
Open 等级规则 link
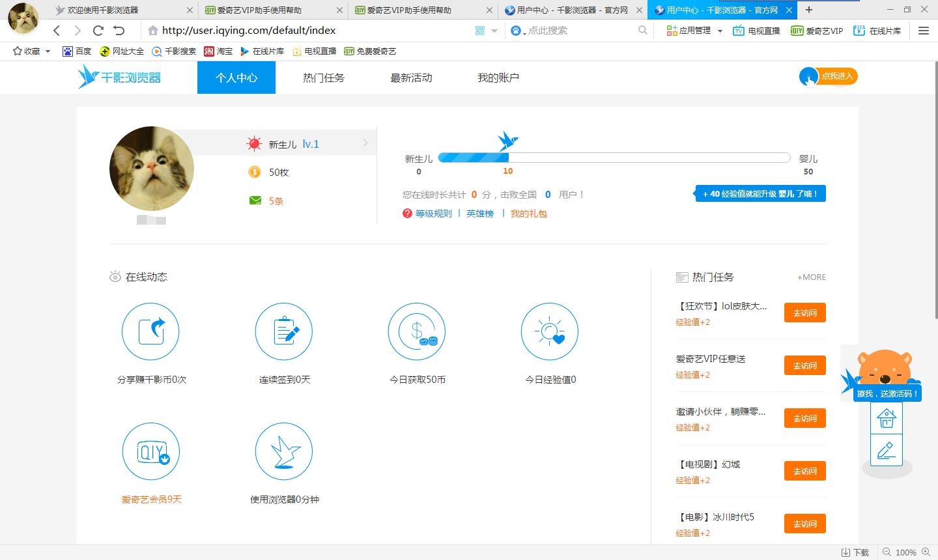pyautogui.click(x=433, y=214)
